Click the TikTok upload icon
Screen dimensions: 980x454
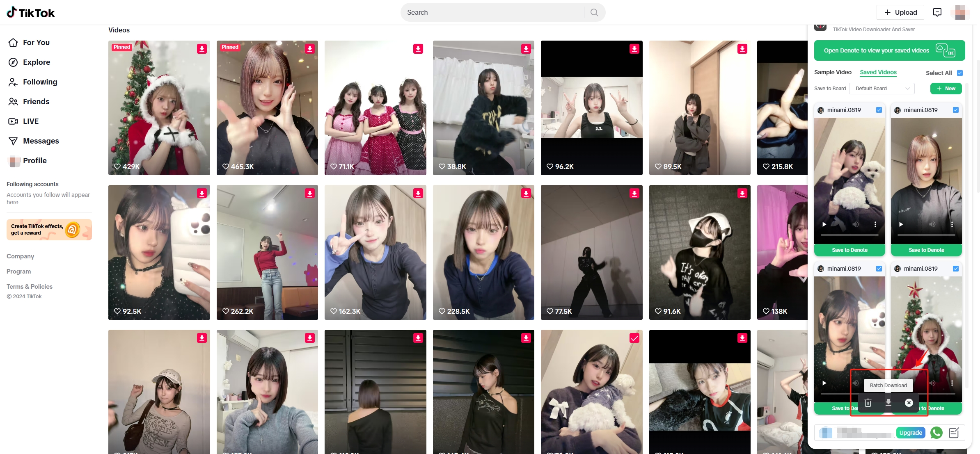click(900, 12)
